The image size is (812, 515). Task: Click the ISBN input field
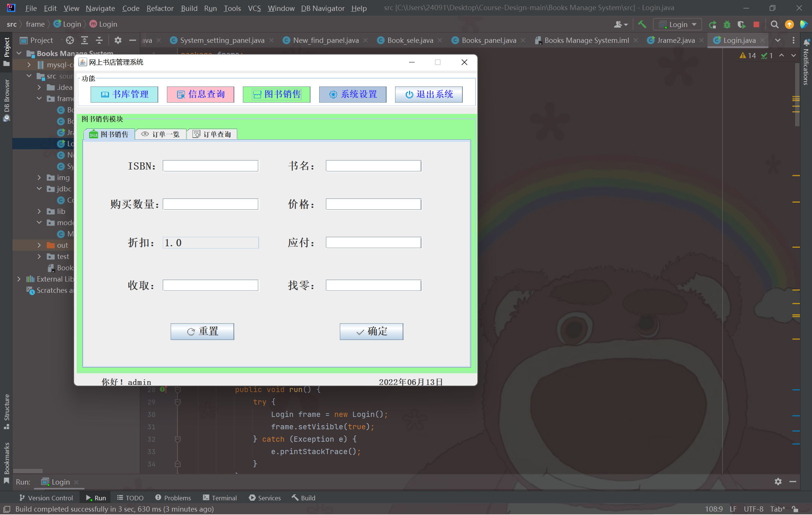tap(210, 166)
